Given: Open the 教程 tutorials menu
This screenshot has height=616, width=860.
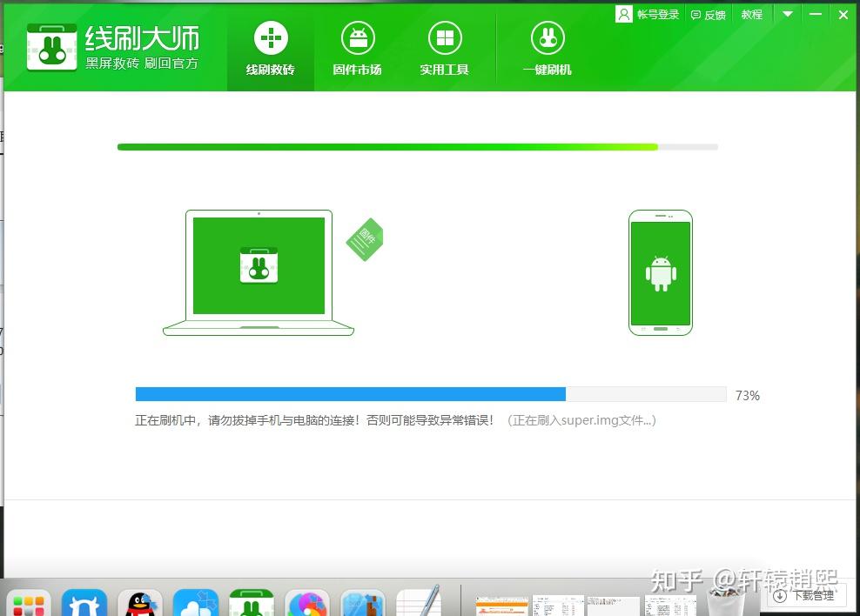Looking at the screenshot, I should (x=751, y=14).
